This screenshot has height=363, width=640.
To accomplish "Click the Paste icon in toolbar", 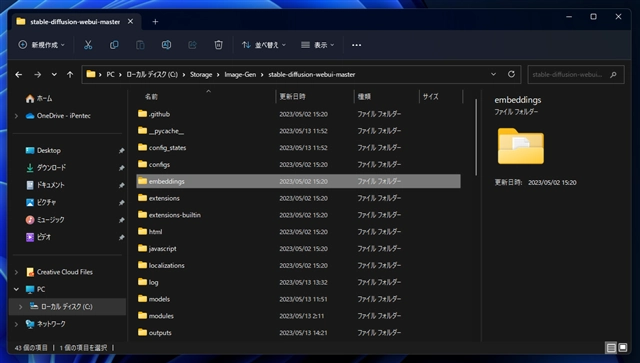I will coord(140,45).
